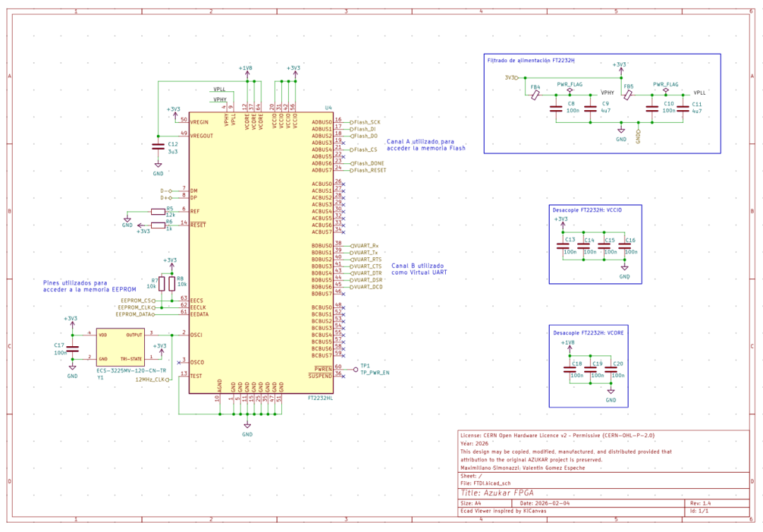Click the Flash_SCK net label
The height and width of the screenshot is (532, 763).
pyautogui.click(x=367, y=122)
